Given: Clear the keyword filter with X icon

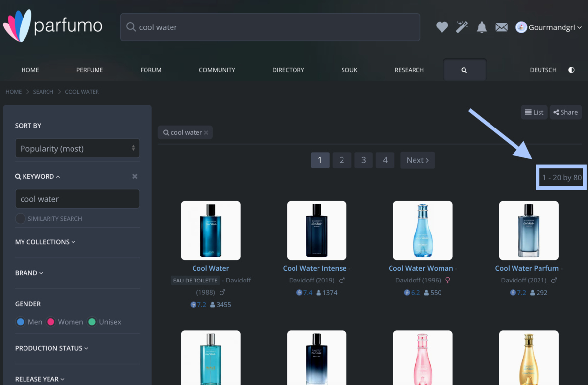Looking at the screenshot, I should [135, 176].
